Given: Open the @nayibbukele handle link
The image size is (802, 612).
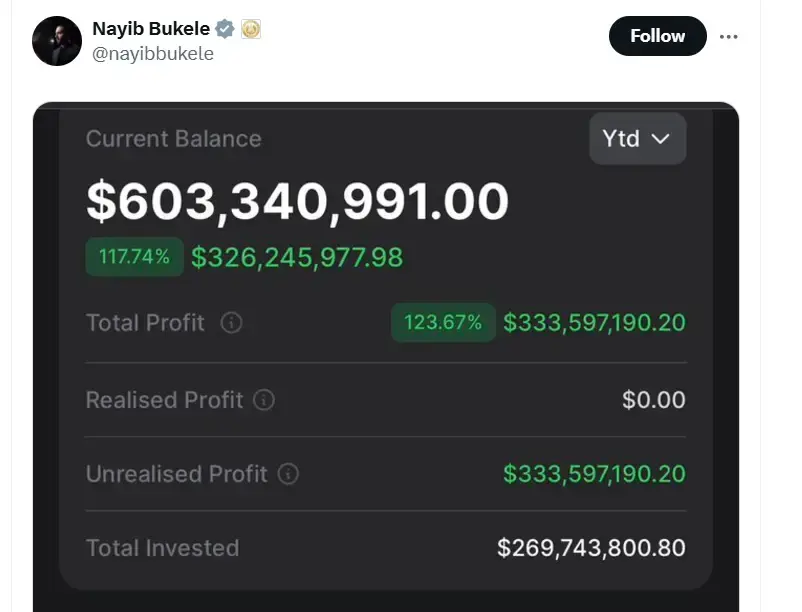Looking at the screenshot, I should pos(153,54).
